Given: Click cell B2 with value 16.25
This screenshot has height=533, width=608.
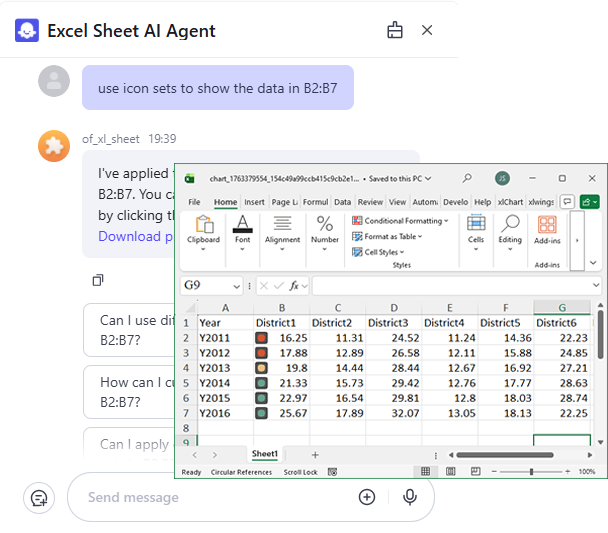Looking at the screenshot, I should (x=282, y=338).
